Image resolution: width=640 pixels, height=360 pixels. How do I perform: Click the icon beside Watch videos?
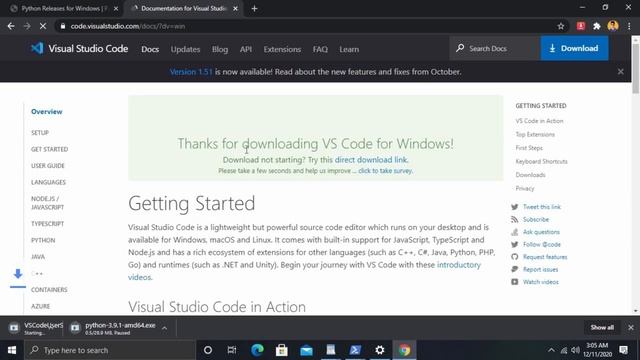pos(515,282)
